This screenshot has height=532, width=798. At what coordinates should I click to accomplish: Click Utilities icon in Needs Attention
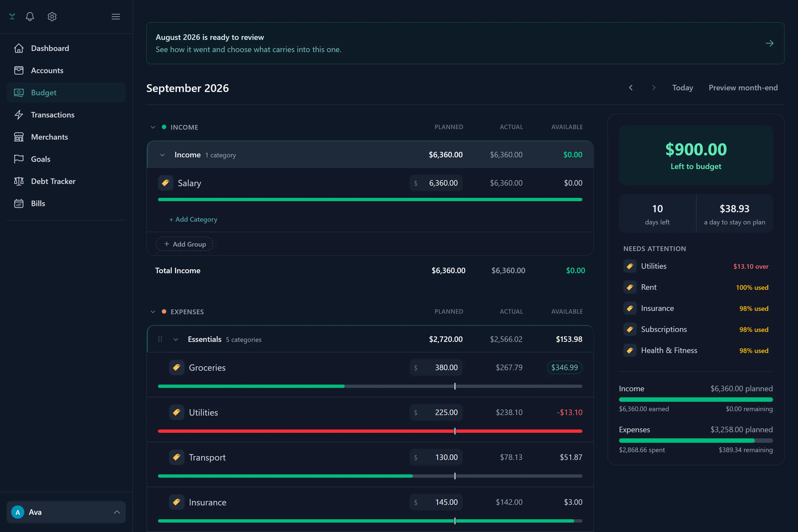(x=630, y=266)
